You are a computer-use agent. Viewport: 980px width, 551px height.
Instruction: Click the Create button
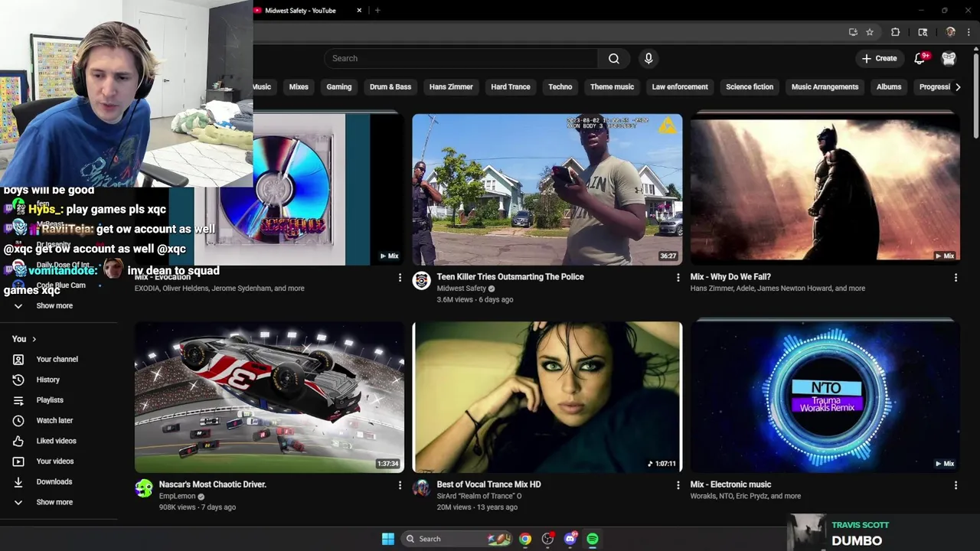pyautogui.click(x=879, y=58)
